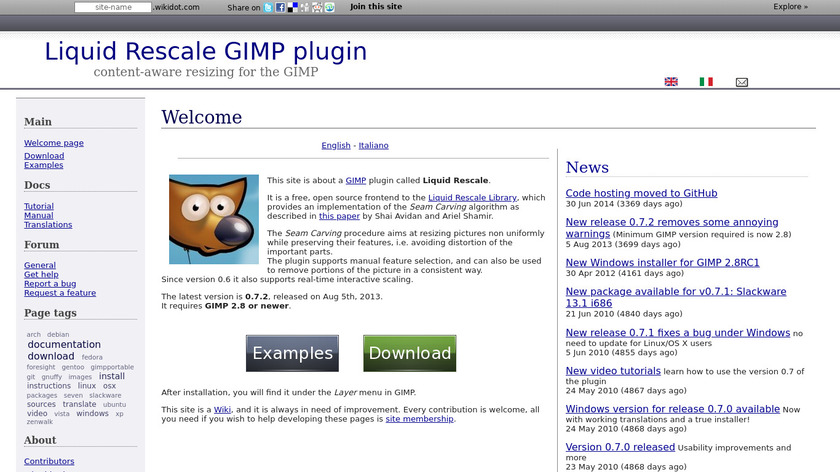The image size is (840, 472).
Task: Share via the Delicious icon
Action: pos(292,8)
